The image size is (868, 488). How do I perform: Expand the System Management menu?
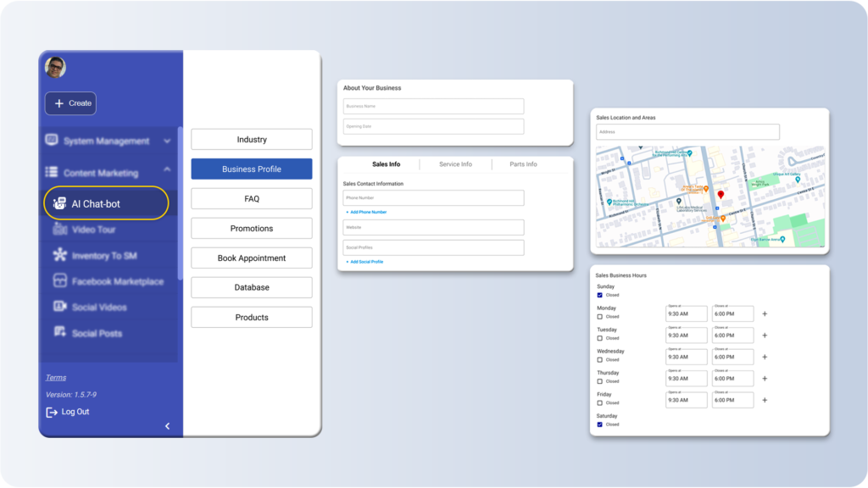(x=167, y=141)
